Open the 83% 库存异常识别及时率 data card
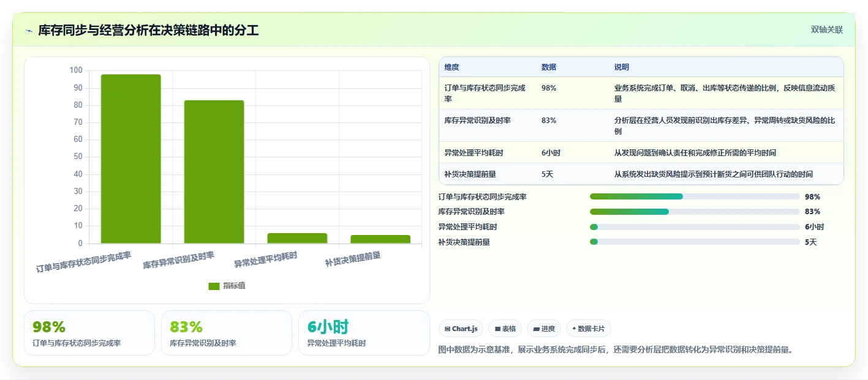Viewport: 868px width, 380px height. [x=227, y=333]
